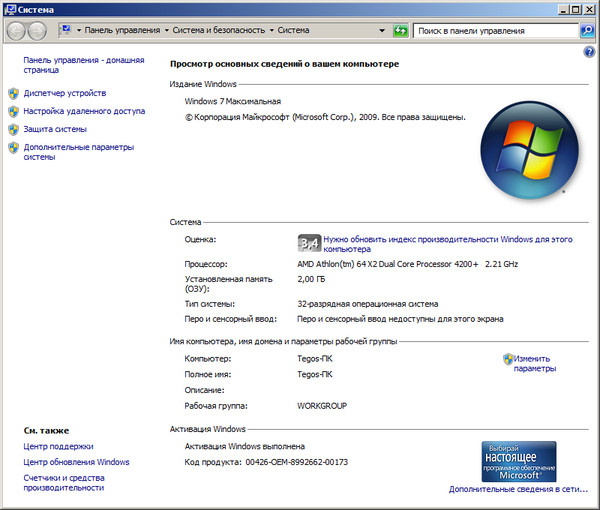Open Счетчики и средства производительности link
Viewport: 600px width, 510px height.
pyautogui.click(x=64, y=482)
